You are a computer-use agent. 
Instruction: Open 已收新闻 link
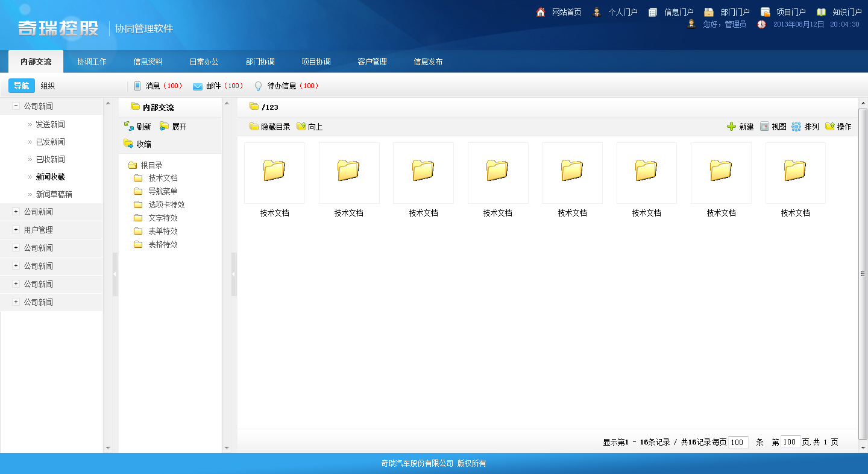(x=50, y=159)
